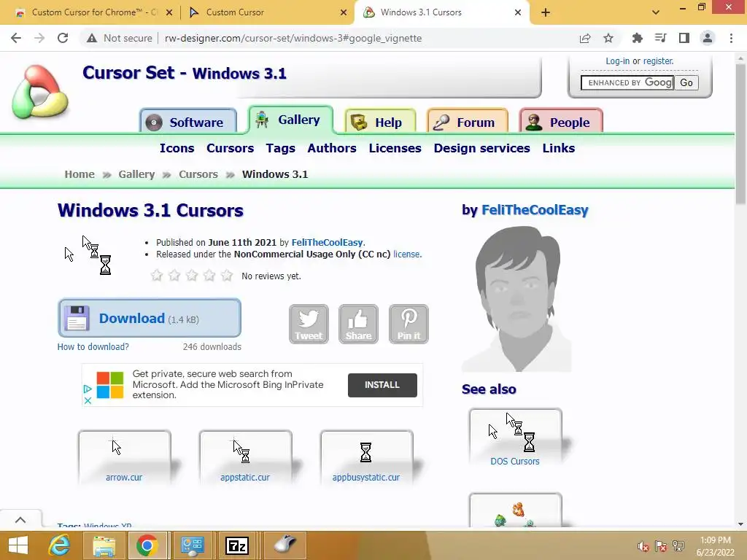Open the Chrome profile avatar
Image resolution: width=747 pixels, height=560 pixels.
[x=708, y=38]
